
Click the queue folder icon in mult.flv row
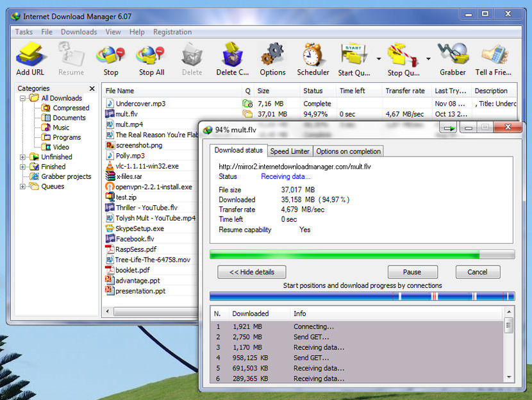point(247,114)
